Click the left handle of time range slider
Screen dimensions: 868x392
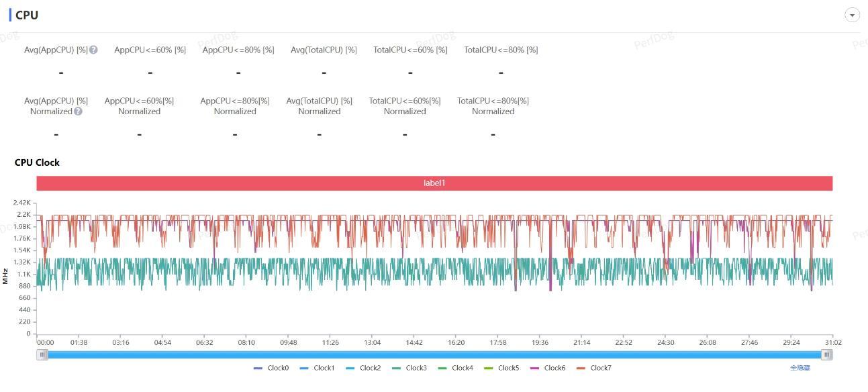42,354
